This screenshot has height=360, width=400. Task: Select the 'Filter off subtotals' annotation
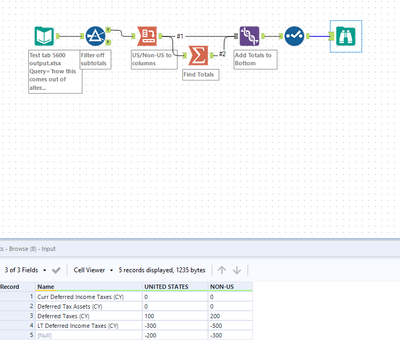[x=95, y=59]
